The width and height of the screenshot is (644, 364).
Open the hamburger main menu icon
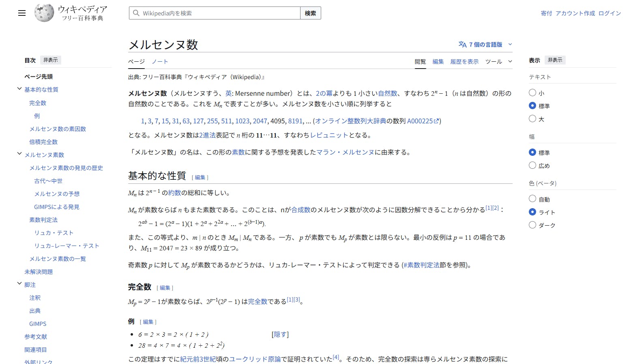(22, 13)
